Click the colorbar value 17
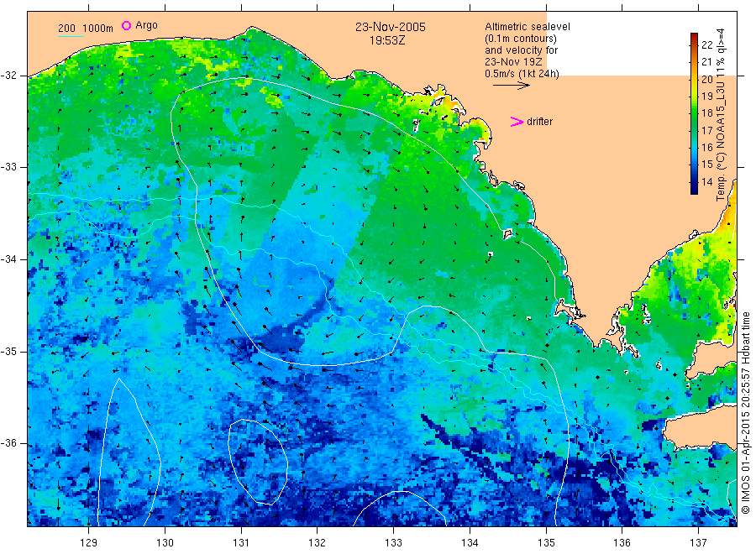Viewport: 756px width, 554px height. pyautogui.click(x=706, y=131)
